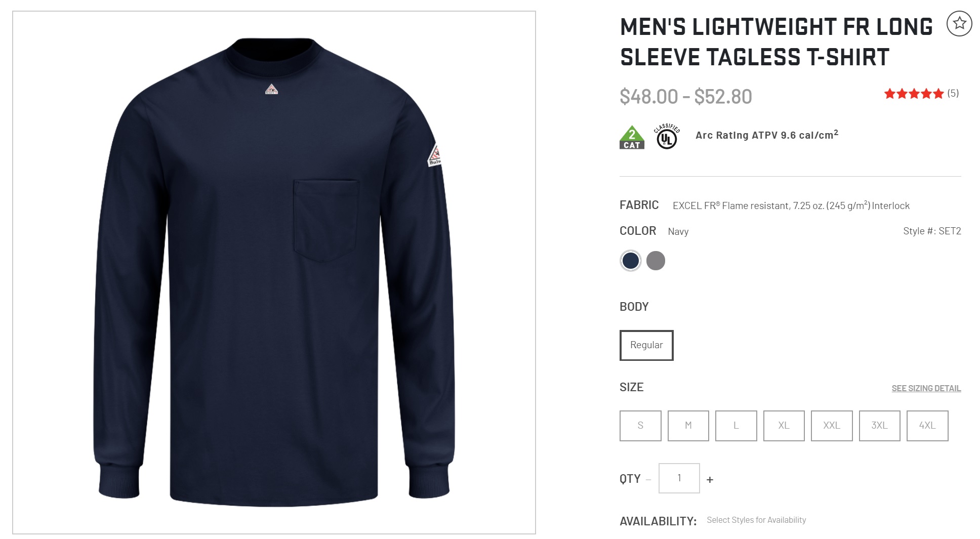980x539 pixels.
Task: Click the navy shirt product image
Action: (274, 272)
